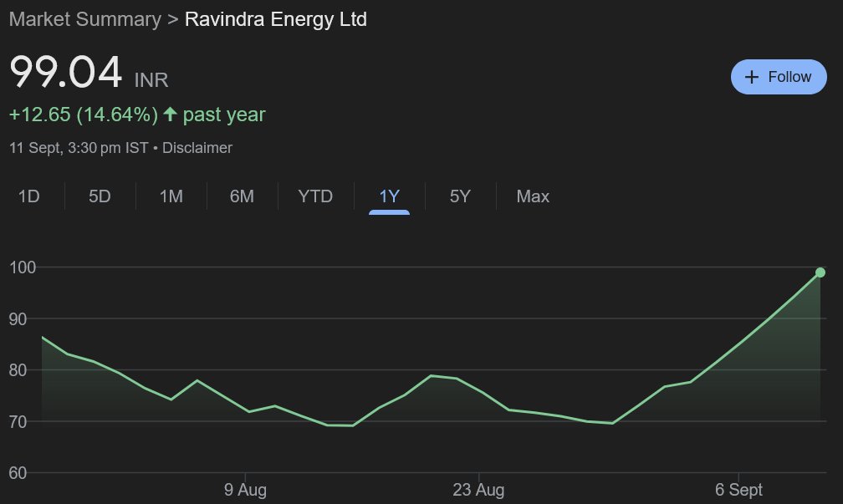Click the 23 Aug axis label
The image size is (843, 504).
478,490
